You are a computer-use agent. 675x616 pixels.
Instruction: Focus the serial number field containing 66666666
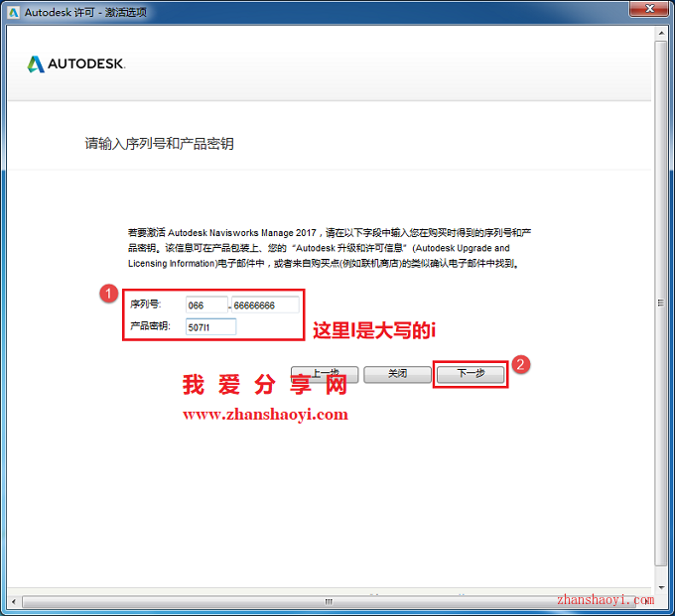click(265, 305)
